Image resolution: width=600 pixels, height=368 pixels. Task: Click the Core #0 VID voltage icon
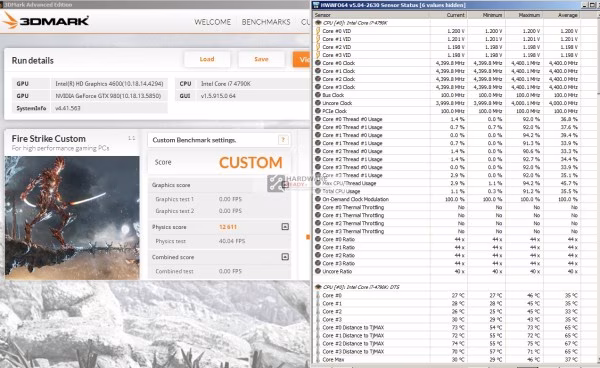click(318, 31)
